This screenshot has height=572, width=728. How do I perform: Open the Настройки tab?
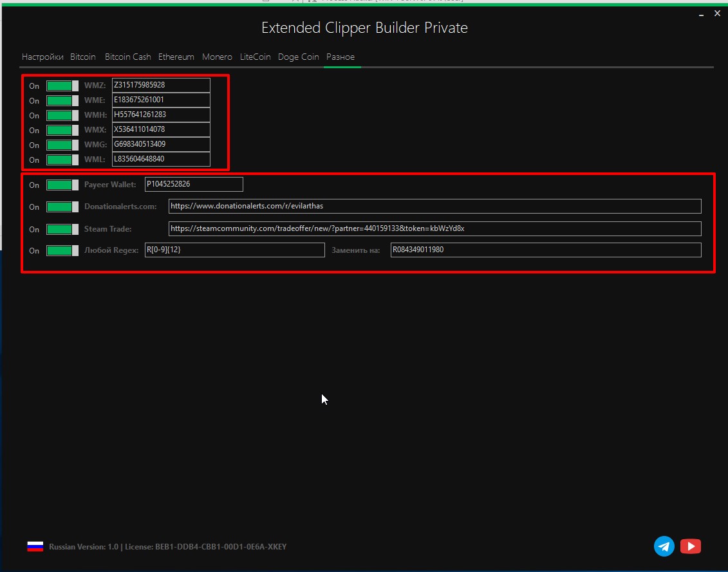pos(42,57)
